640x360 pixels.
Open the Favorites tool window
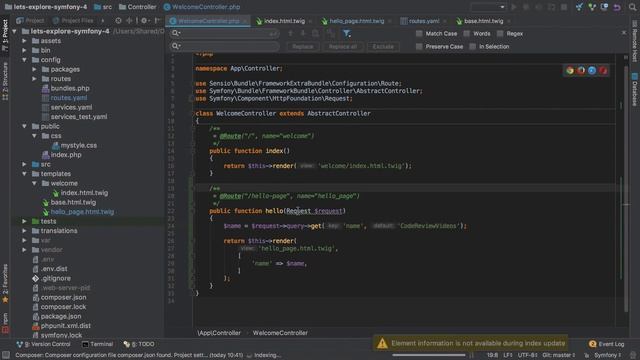[5, 282]
